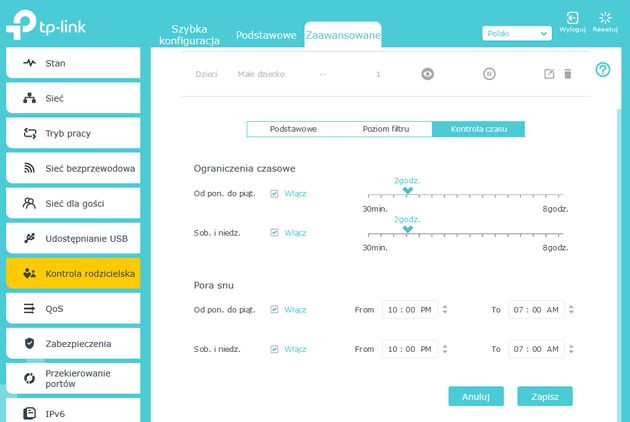630x422 pixels.
Task: Open QoS in the sidebar
Action: pyautogui.click(x=73, y=308)
